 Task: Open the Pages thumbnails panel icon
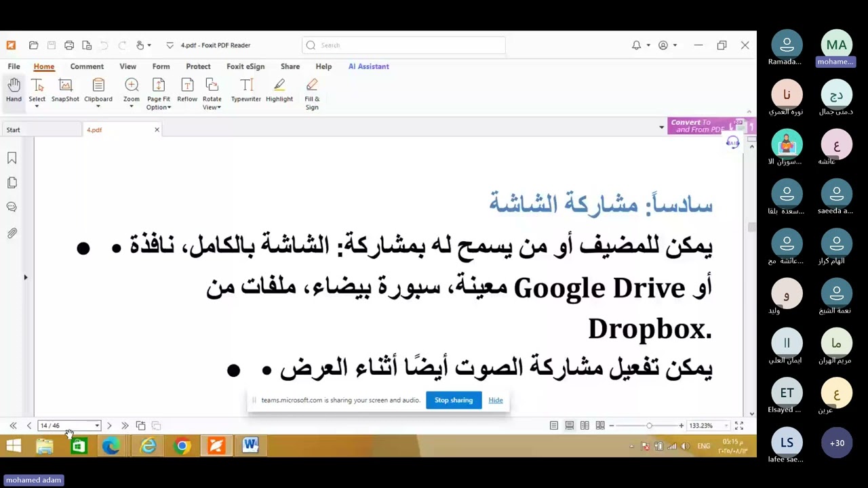12,182
